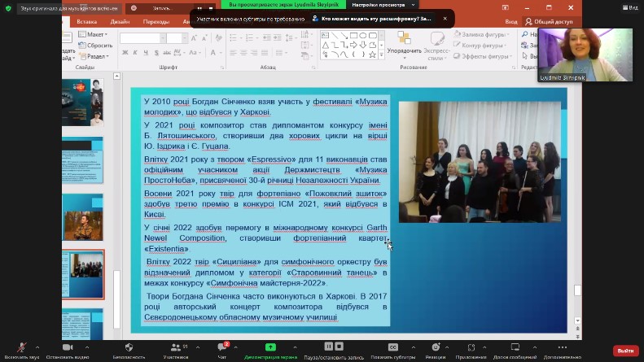Select slide thumbnail with man in forest
Image resolution: width=644 pixels, height=362 pixels.
point(83,217)
